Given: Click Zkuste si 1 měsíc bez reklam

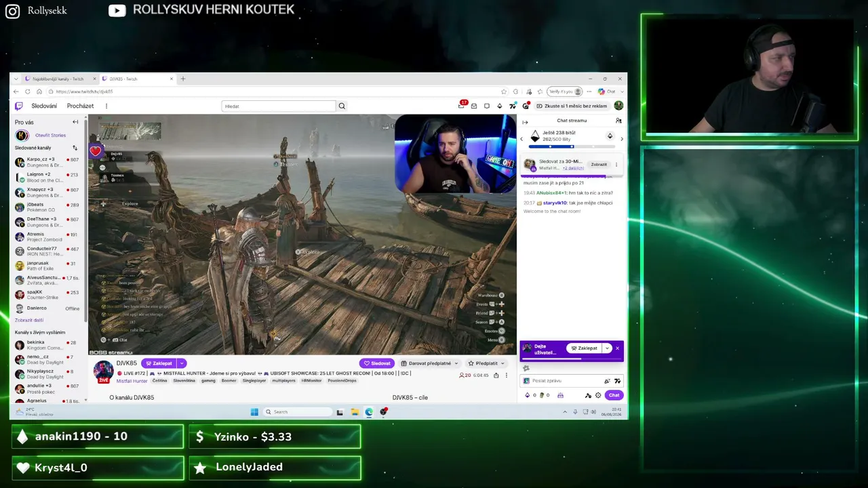Looking at the screenshot, I should click(572, 106).
